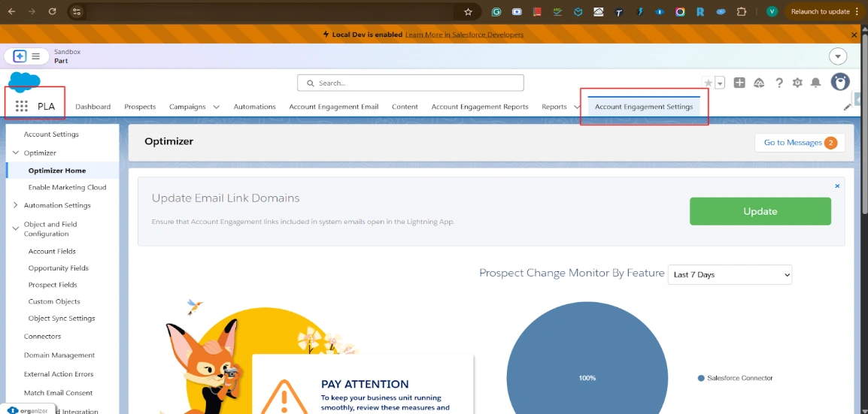Go to the Content tab
This screenshot has height=414, width=868.
click(x=405, y=107)
